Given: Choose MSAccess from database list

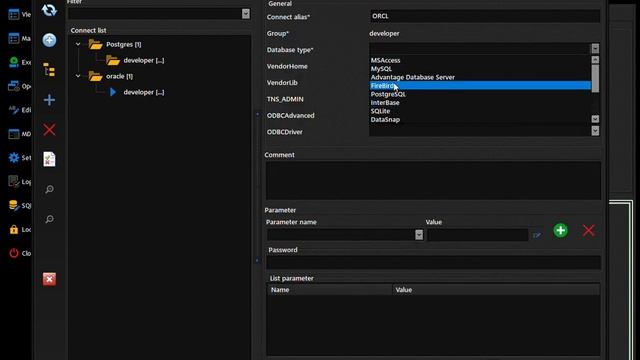Looking at the screenshot, I should pos(480,60).
